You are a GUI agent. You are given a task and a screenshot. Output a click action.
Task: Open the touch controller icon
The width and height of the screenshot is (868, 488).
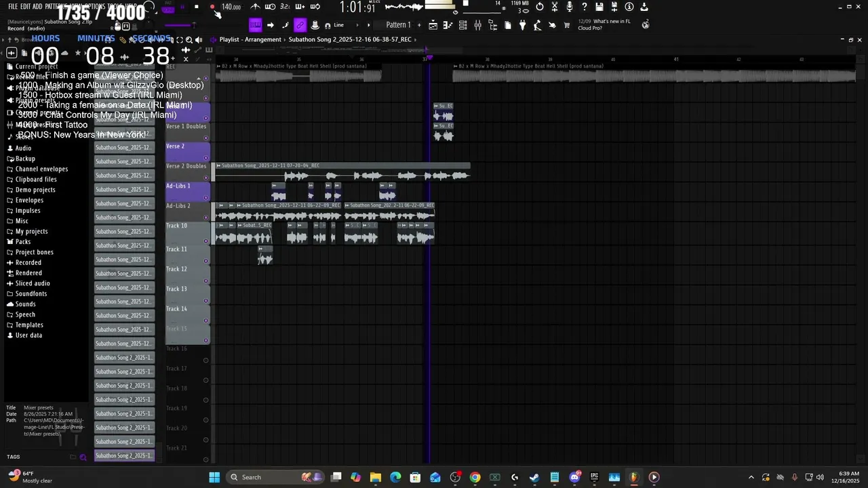click(552, 25)
